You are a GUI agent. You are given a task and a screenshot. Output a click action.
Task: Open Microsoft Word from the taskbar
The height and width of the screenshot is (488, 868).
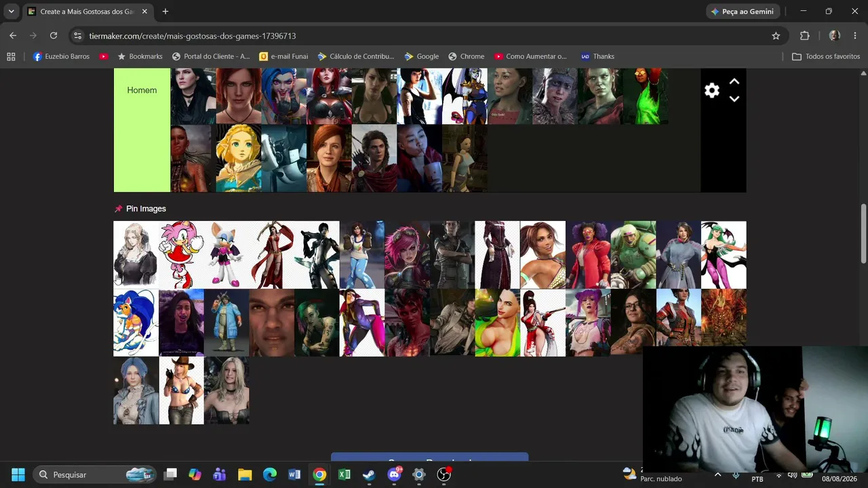coord(294,474)
